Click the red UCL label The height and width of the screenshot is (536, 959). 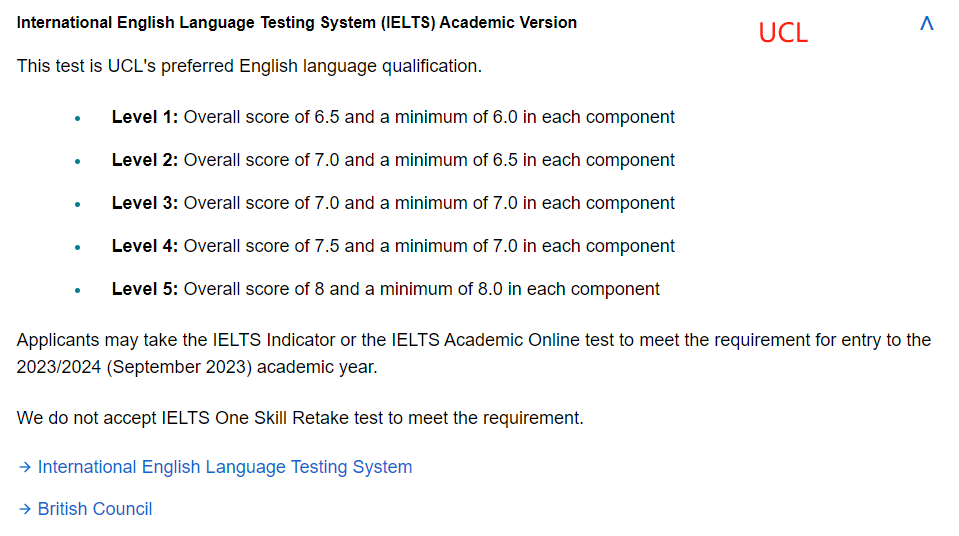(x=782, y=33)
